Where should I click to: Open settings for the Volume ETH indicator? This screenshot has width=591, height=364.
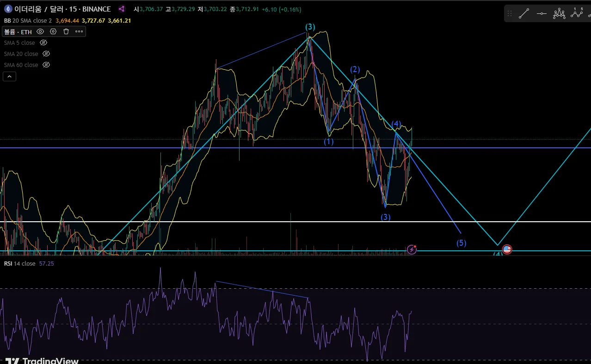coord(53,31)
